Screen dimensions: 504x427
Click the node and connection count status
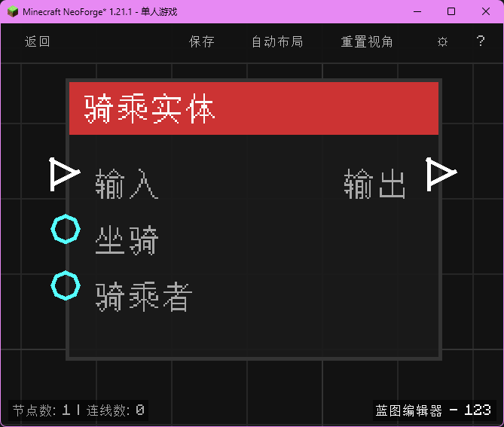(78, 410)
